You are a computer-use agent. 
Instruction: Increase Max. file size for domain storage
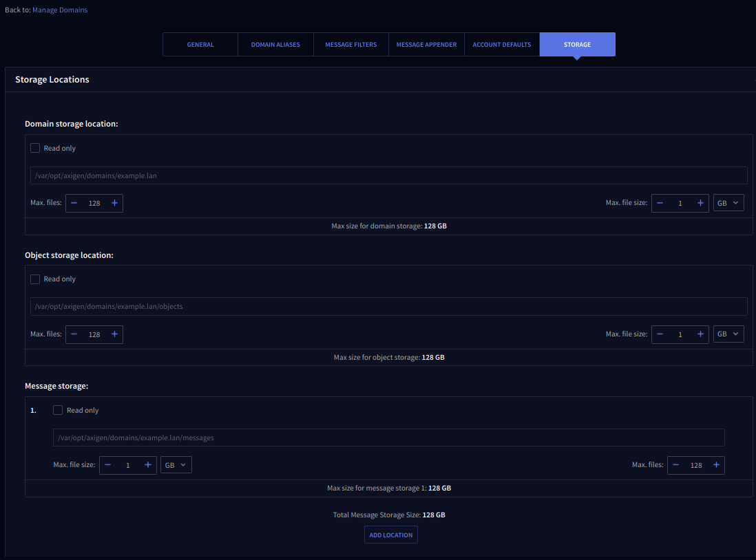[700, 203]
